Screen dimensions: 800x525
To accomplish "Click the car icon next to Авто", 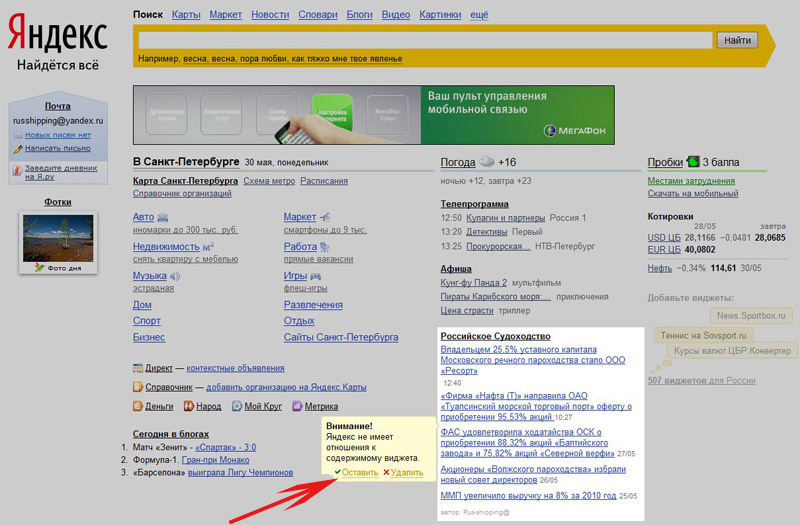I will click(163, 217).
